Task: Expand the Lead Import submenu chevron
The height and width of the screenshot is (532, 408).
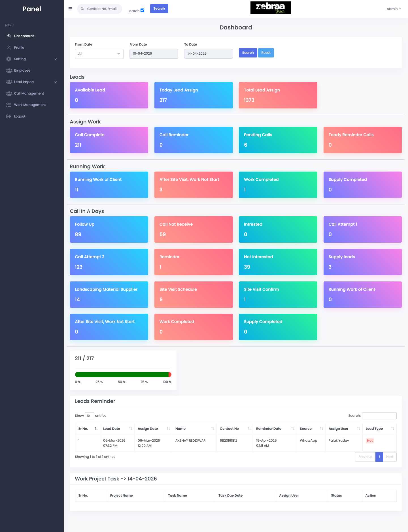Action: pos(56,82)
